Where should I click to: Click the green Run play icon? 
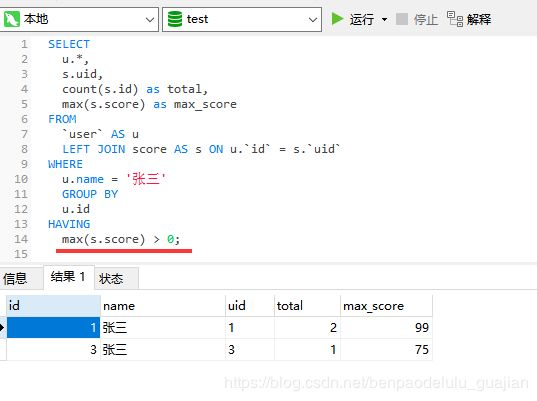pyautogui.click(x=337, y=19)
